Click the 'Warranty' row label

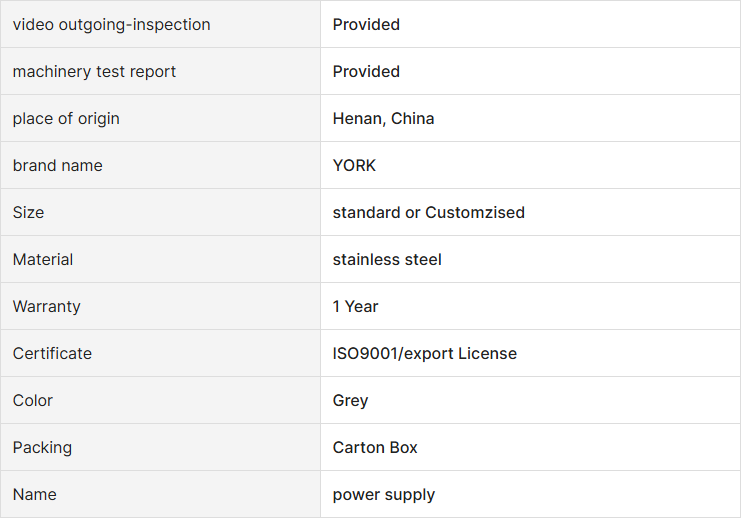46,306
